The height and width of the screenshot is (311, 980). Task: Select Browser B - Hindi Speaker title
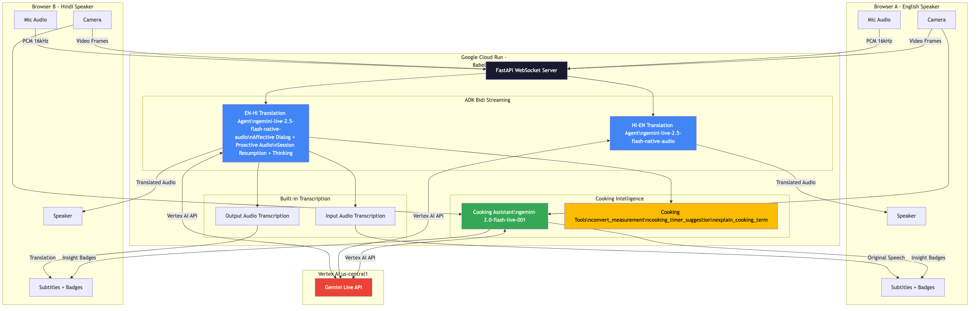coord(62,7)
